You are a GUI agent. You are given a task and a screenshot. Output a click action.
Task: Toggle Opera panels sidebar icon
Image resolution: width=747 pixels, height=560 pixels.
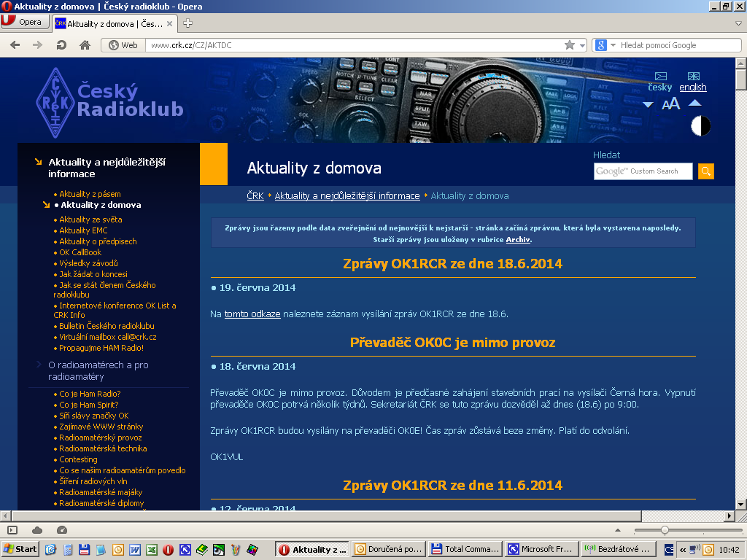pyautogui.click(x=12, y=530)
